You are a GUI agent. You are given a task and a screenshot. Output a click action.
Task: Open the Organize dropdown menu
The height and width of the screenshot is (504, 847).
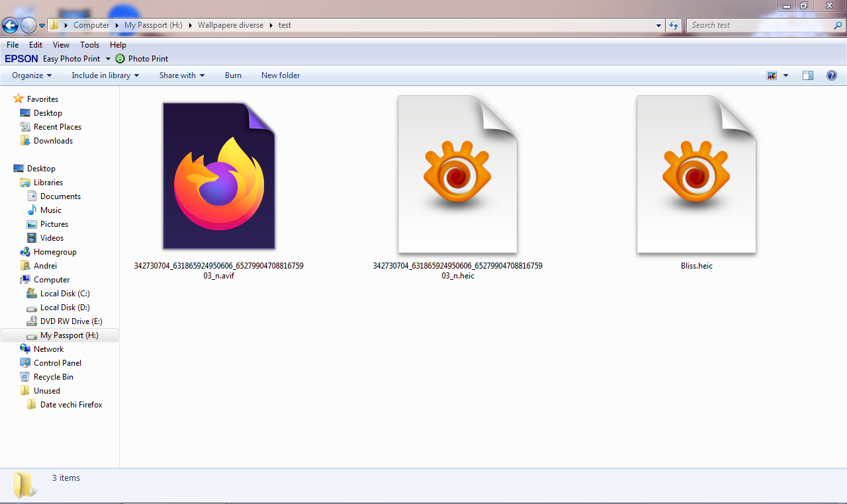[32, 75]
